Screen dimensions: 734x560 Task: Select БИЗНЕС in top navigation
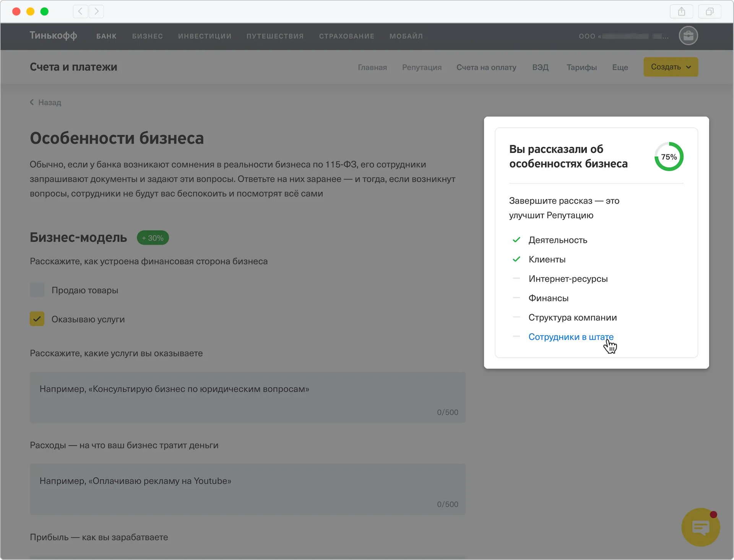147,36
